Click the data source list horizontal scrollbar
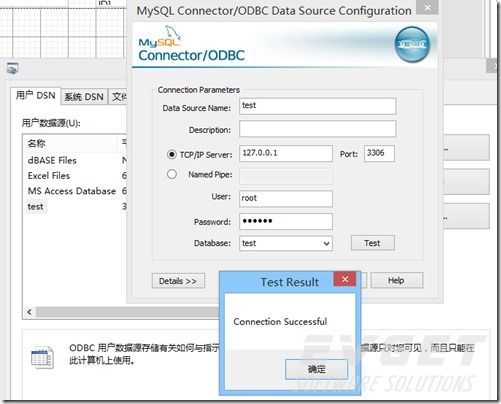The height and width of the screenshot is (404, 501). (x=127, y=312)
